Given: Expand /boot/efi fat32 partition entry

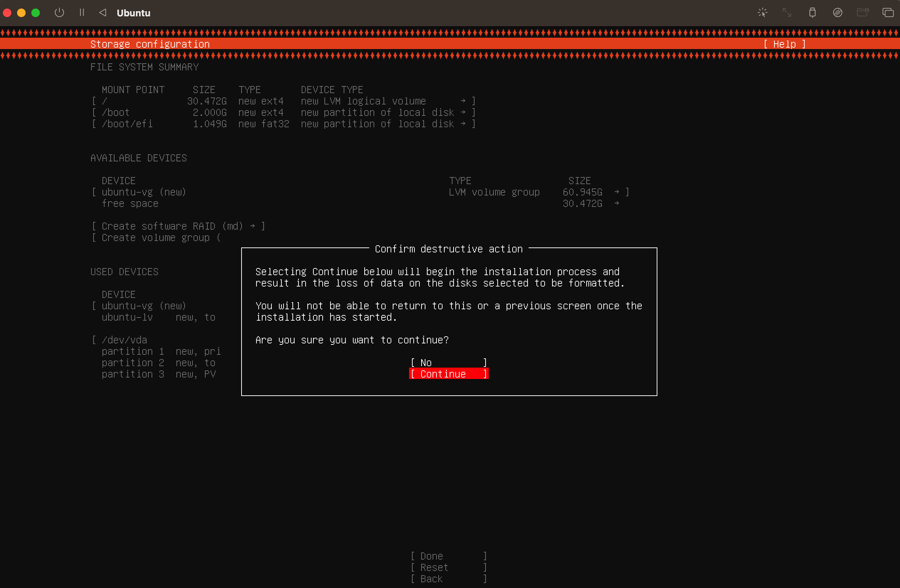Looking at the screenshot, I should point(463,124).
